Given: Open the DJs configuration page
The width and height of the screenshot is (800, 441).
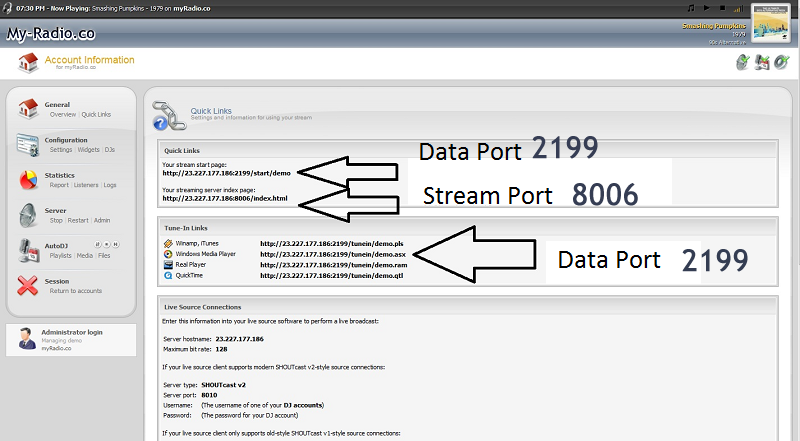Looking at the screenshot, I should (x=110, y=150).
